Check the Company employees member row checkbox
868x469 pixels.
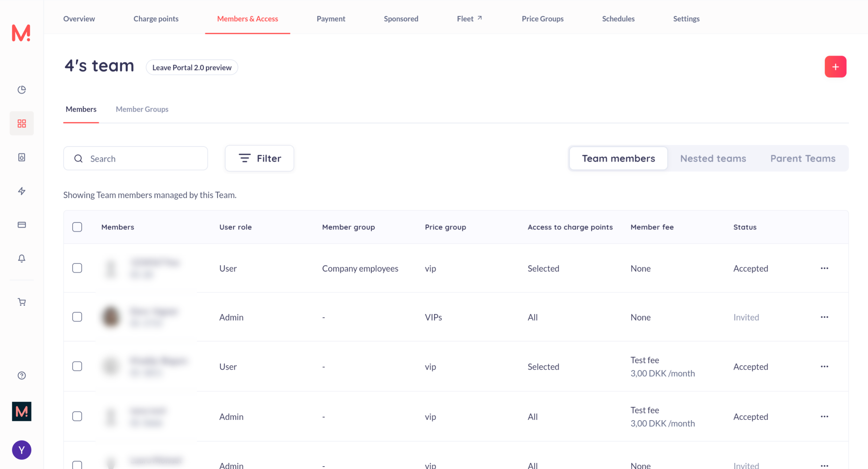[77, 268]
